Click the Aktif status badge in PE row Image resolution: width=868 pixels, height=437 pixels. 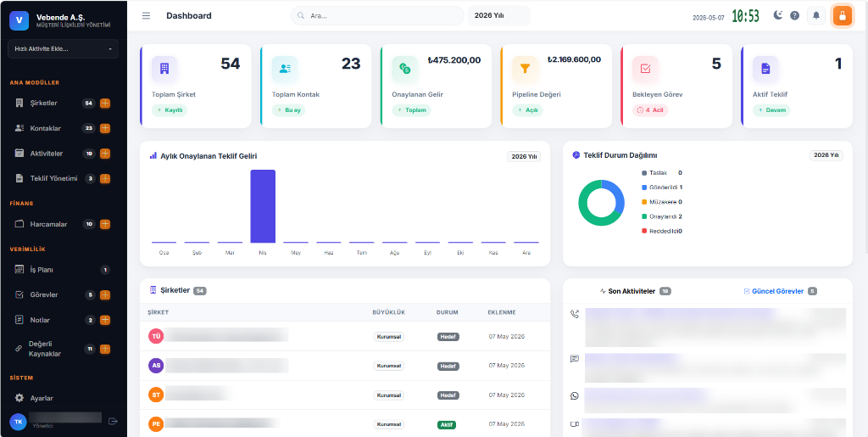[x=446, y=425]
